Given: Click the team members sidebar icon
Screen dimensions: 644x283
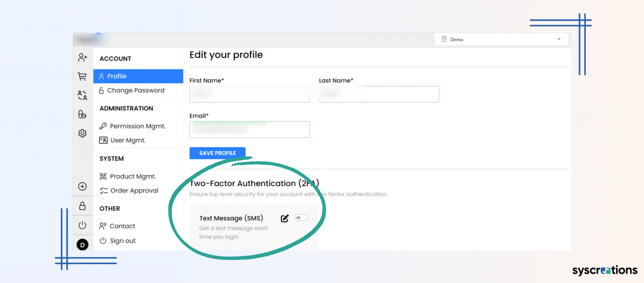Looking at the screenshot, I should [83, 95].
